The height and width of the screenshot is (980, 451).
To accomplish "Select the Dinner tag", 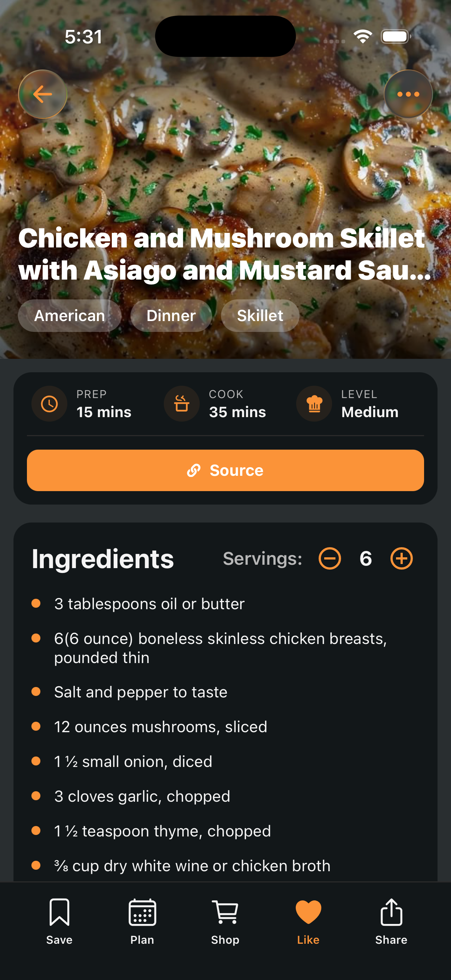I will point(171,315).
